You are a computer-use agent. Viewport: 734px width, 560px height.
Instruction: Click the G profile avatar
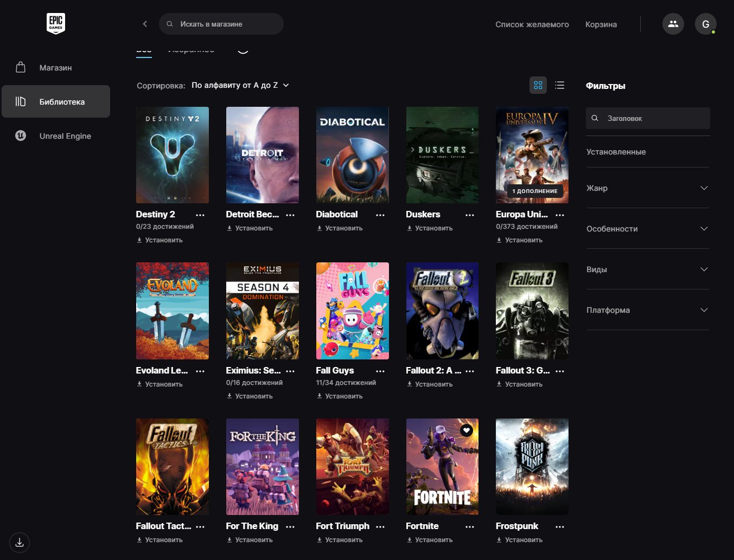tap(705, 24)
